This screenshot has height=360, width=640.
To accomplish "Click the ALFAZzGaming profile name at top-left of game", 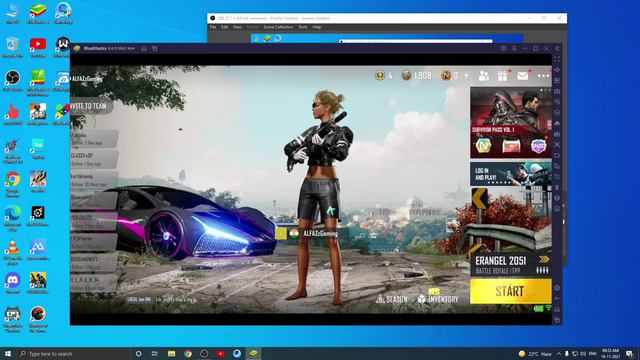I will [x=87, y=79].
